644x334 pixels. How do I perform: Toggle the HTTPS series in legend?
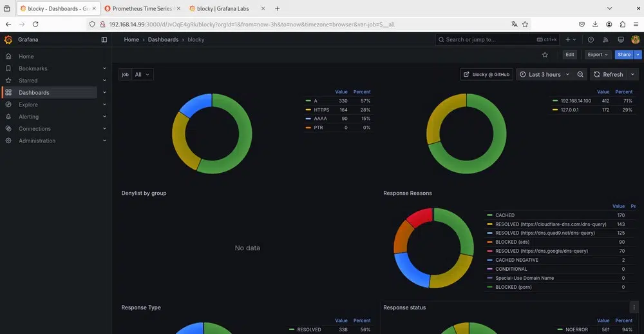tap(321, 110)
